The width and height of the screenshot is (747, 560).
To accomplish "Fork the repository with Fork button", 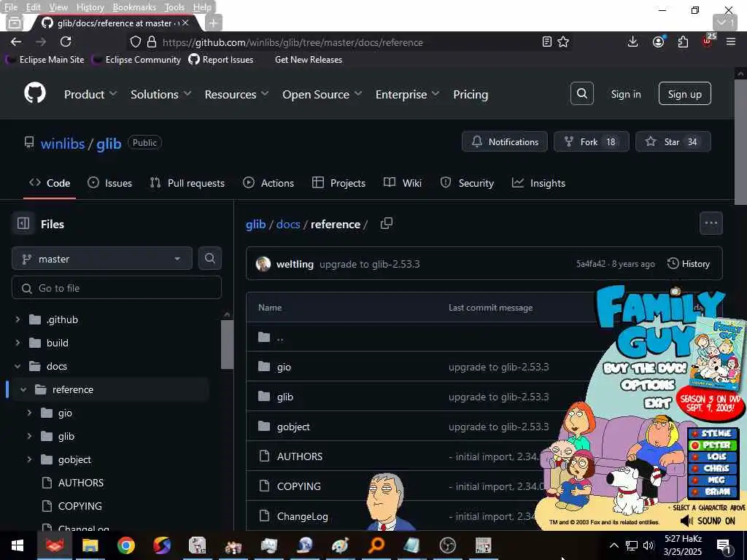I will 591,141.
